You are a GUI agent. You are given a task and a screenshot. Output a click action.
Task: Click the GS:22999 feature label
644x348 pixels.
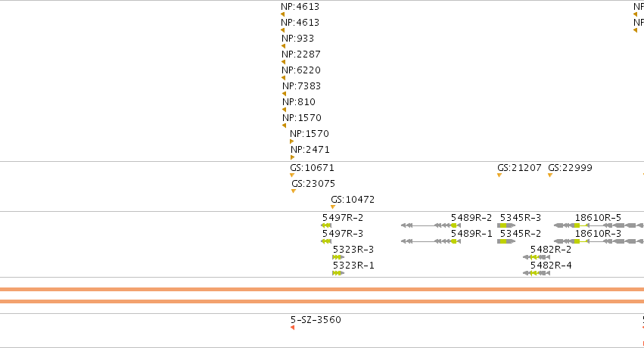570,168
